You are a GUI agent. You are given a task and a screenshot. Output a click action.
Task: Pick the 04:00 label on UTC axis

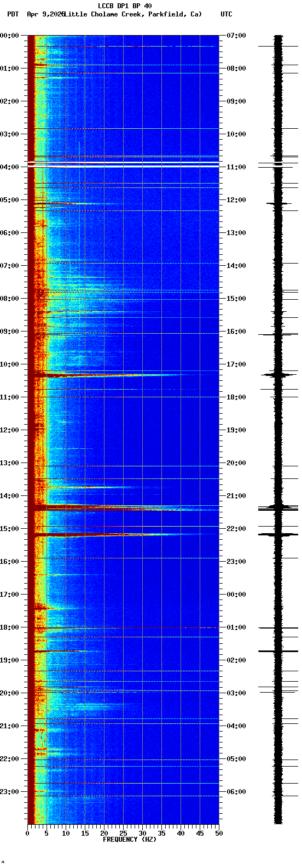coord(236,726)
